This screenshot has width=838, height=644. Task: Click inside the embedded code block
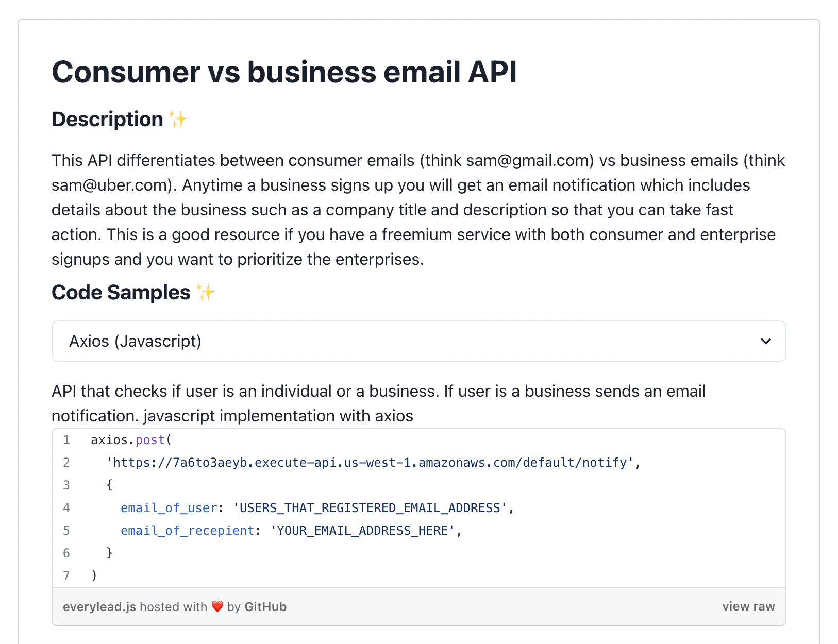(x=361, y=507)
